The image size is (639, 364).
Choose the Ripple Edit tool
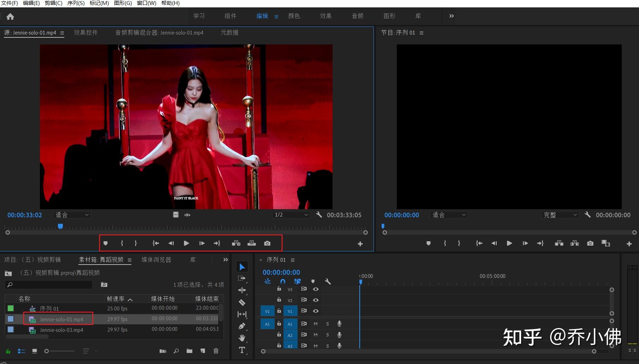(x=242, y=290)
